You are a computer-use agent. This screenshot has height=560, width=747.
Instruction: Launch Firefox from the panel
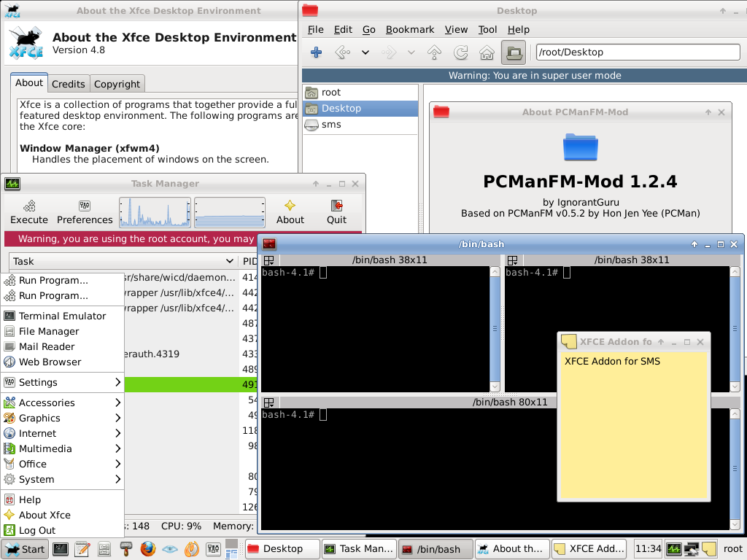coord(148,549)
